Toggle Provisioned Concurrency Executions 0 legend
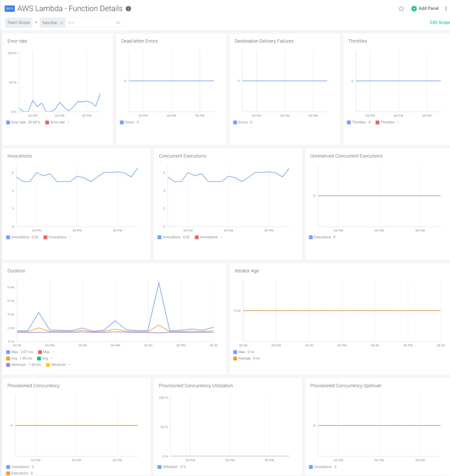This screenshot has height=476, width=450. point(19,473)
